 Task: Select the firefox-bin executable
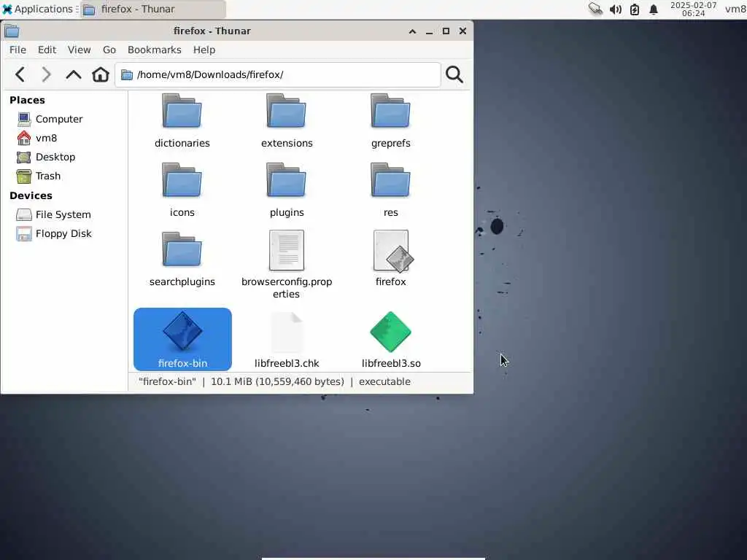point(182,339)
